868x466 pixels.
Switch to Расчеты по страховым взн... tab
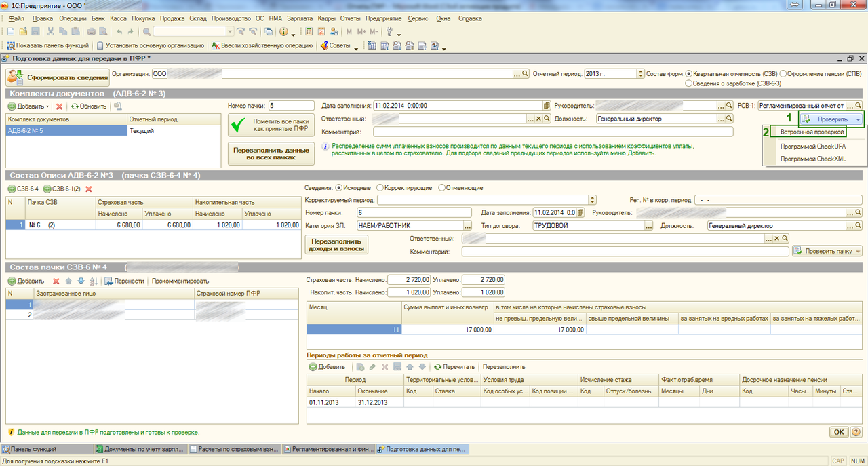point(234,449)
